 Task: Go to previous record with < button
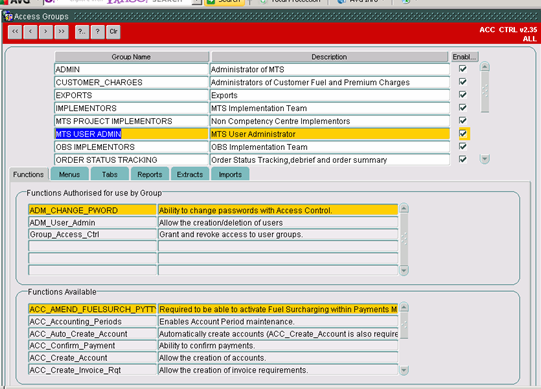click(x=30, y=32)
